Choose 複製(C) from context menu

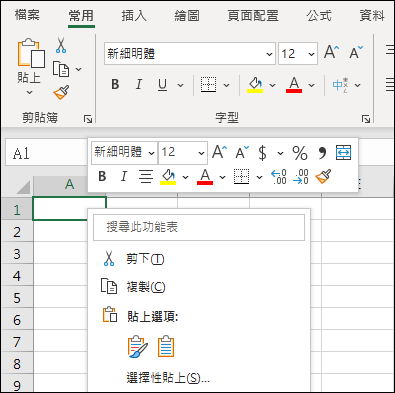click(x=199, y=287)
